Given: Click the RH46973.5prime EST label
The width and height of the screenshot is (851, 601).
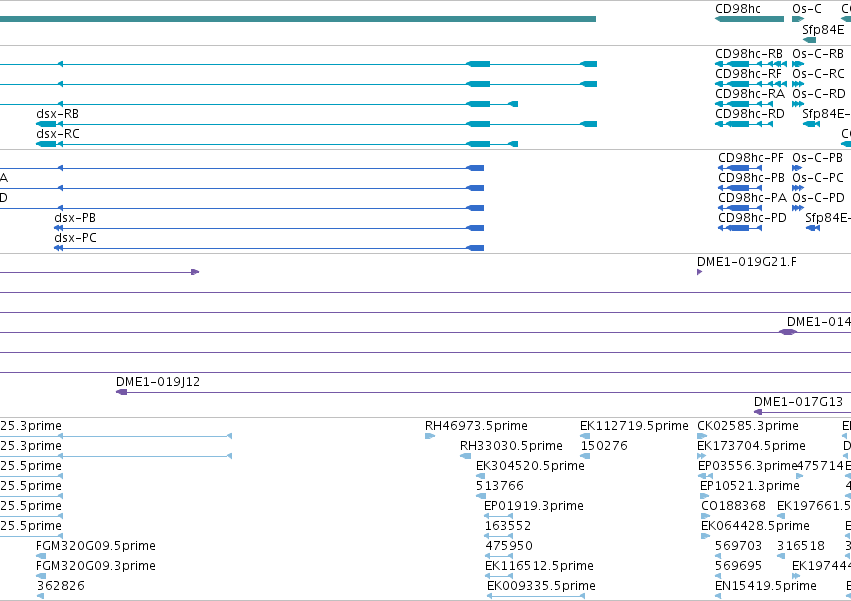Looking at the screenshot, I should (476, 426).
